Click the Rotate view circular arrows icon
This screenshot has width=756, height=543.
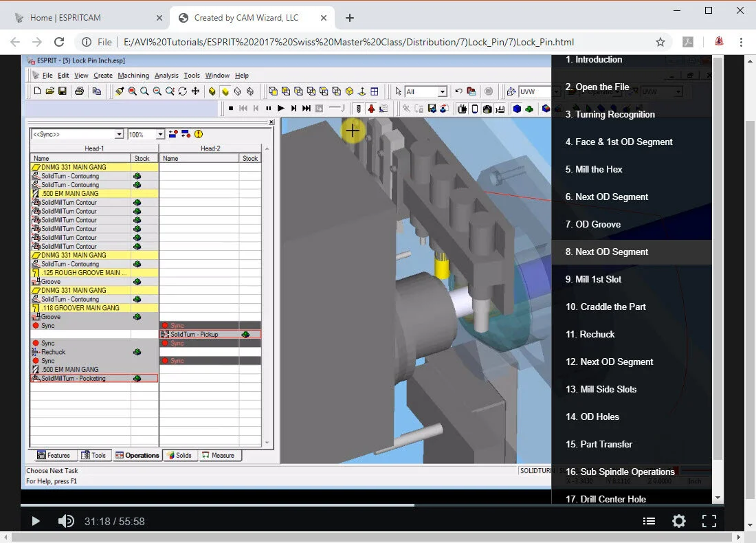coord(182,91)
